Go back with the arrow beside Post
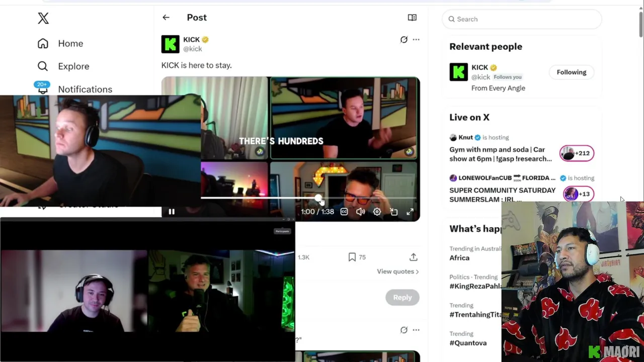The image size is (644, 362). pos(166,18)
